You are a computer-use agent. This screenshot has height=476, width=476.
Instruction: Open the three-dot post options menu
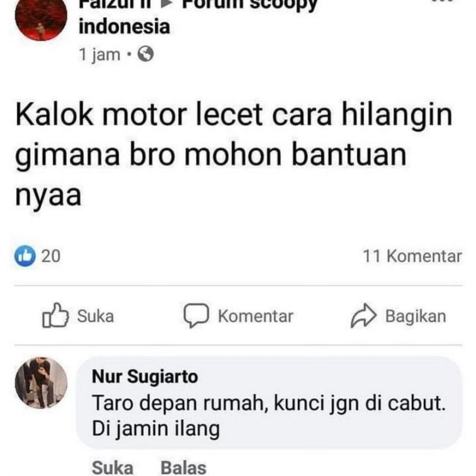(x=442, y=1)
